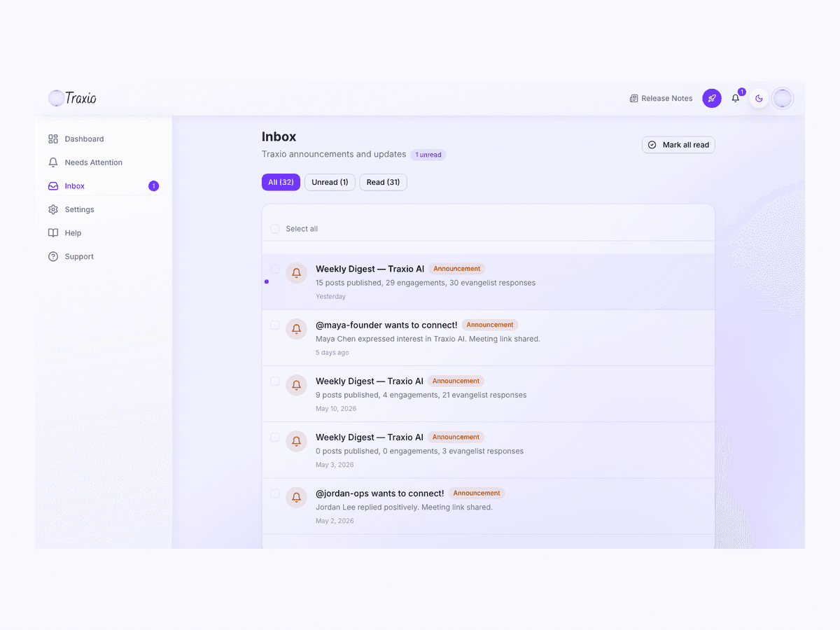Open the notifications bell in the header

[x=735, y=99]
